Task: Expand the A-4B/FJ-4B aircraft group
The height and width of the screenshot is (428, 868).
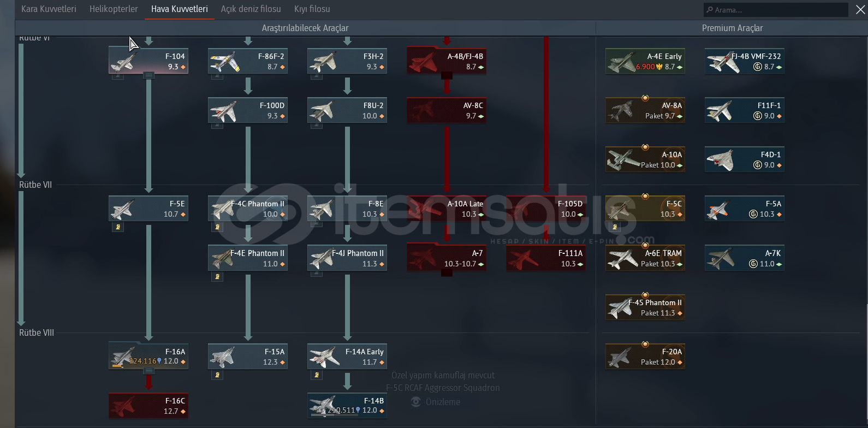Action: [x=447, y=75]
